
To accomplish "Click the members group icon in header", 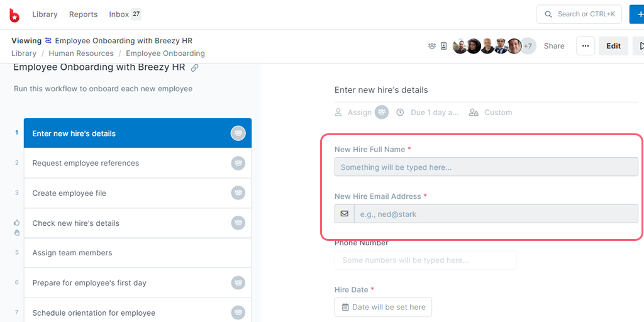I will [431, 46].
